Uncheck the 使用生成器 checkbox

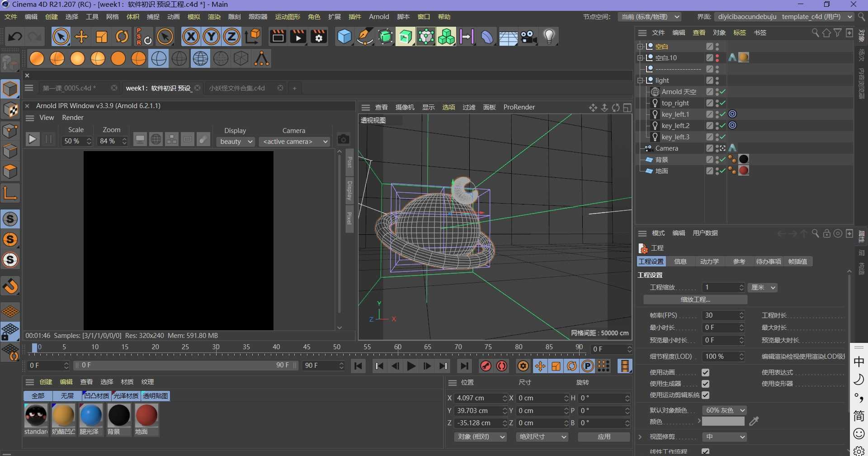point(705,384)
